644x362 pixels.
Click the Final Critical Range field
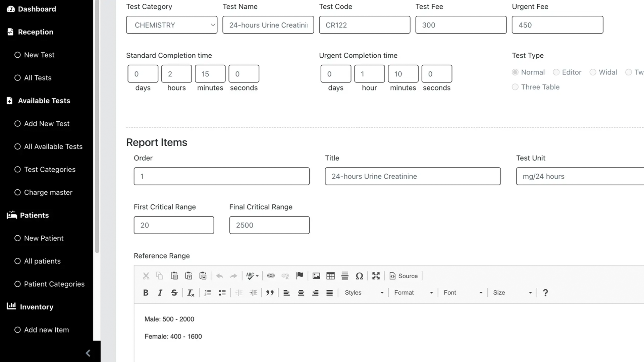269,225
